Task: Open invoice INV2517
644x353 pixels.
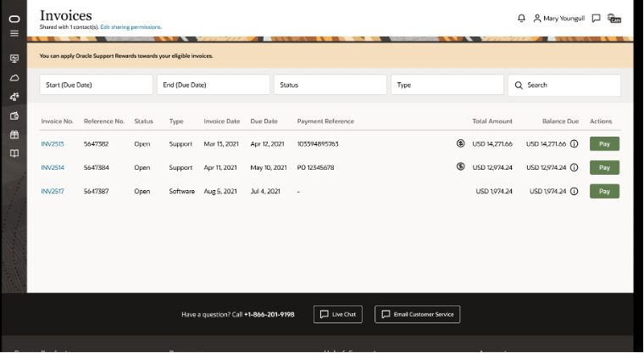Action: click(x=53, y=191)
